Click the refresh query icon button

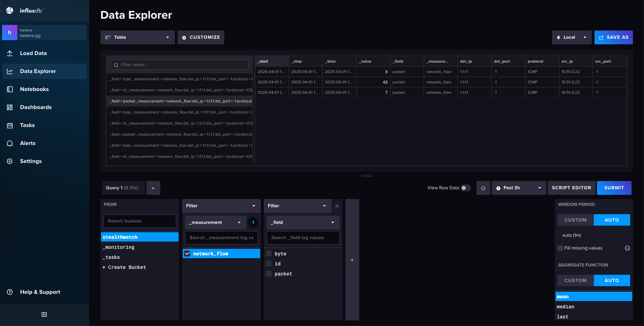483,188
